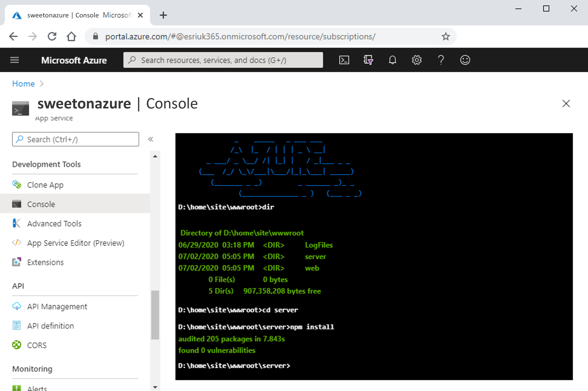This screenshot has height=391, width=588.
Task: Select Clone App menu item
Action: pos(75,185)
